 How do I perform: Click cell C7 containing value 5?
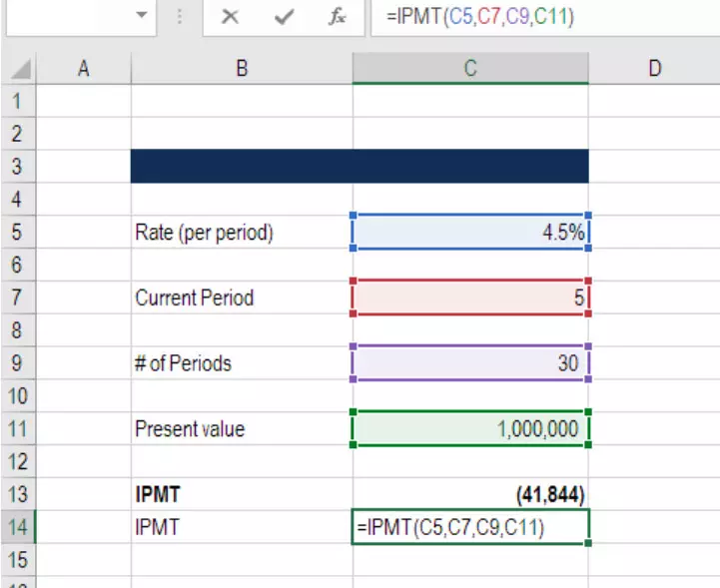click(x=470, y=297)
